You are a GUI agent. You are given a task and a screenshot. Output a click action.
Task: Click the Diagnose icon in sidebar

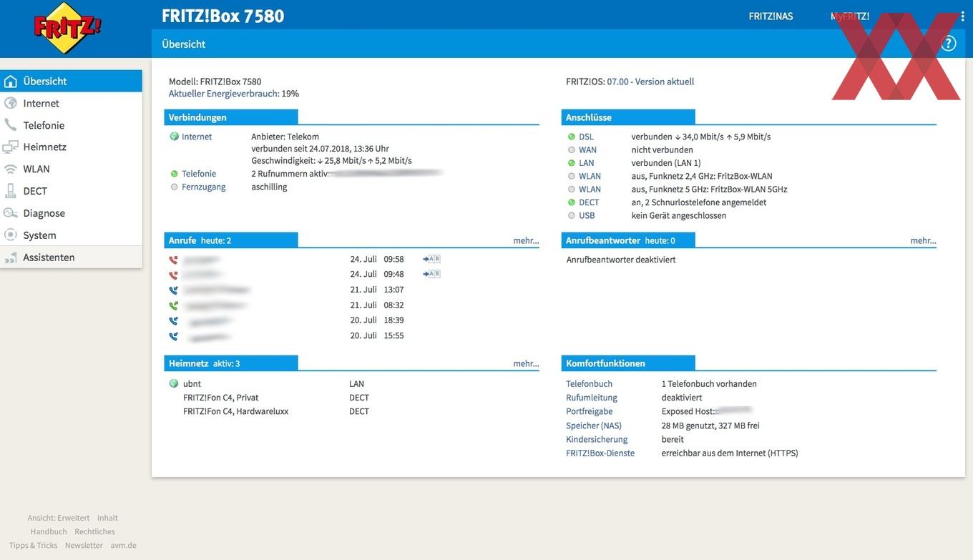pos(10,213)
